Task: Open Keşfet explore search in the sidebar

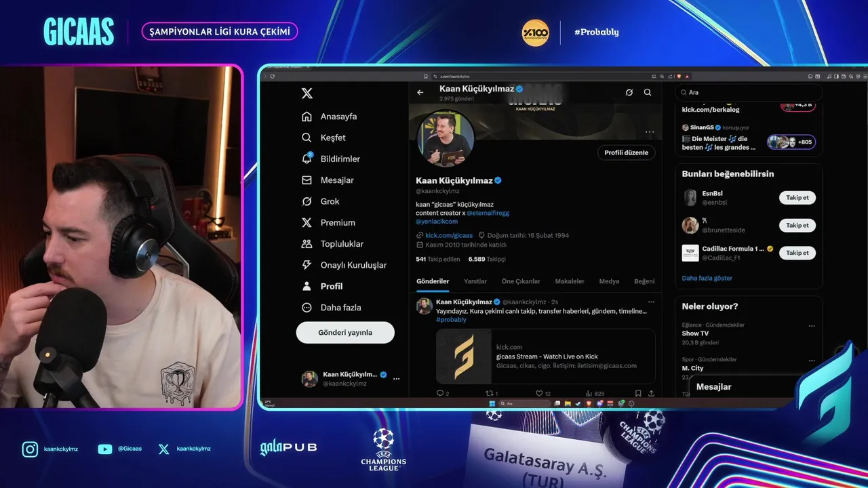Action: [323, 138]
